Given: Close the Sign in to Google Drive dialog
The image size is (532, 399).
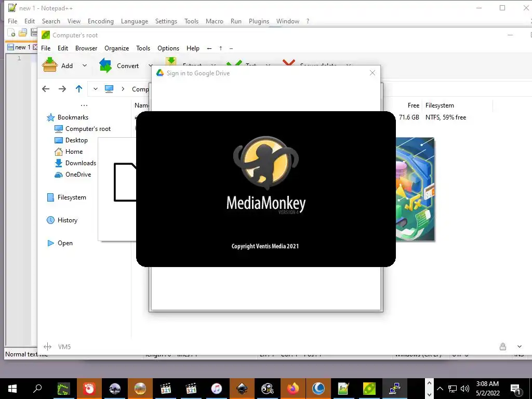Looking at the screenshot, I should pyautogui.click(x=372, y=73).
